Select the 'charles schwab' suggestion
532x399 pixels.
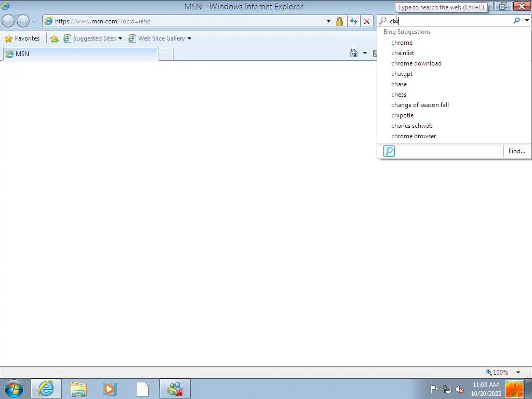click(454, 126)
